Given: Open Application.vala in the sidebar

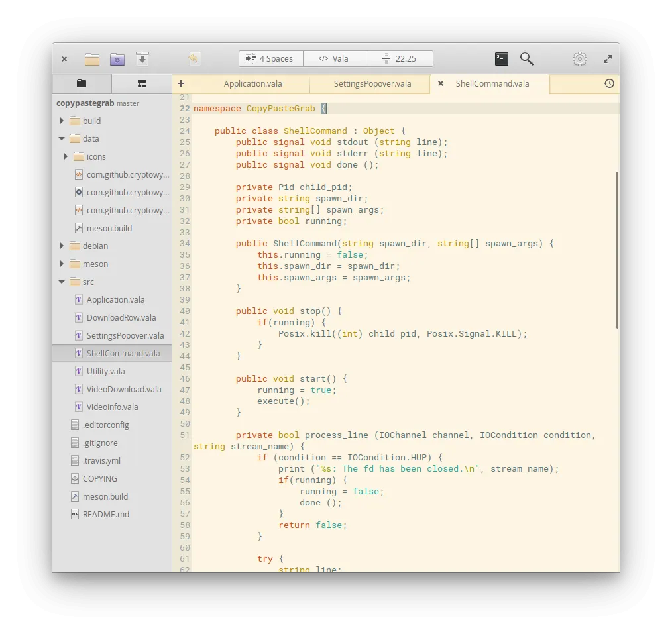Looking at the screenshot, I should 112,300.
